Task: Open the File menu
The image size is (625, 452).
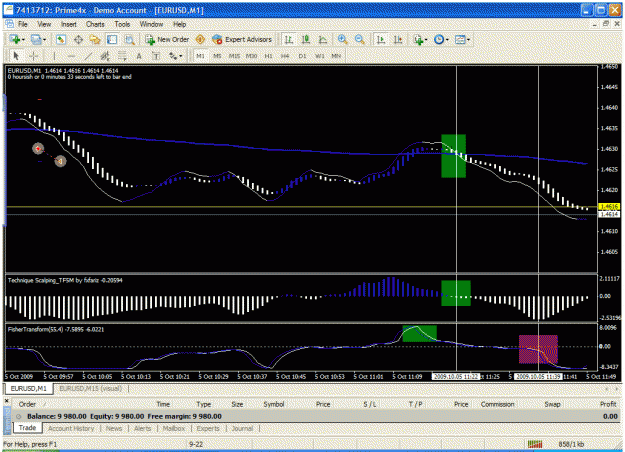Action: pos(23,24)
